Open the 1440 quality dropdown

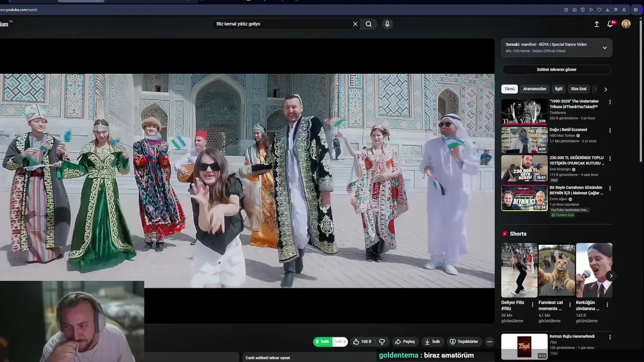(340, 342)
